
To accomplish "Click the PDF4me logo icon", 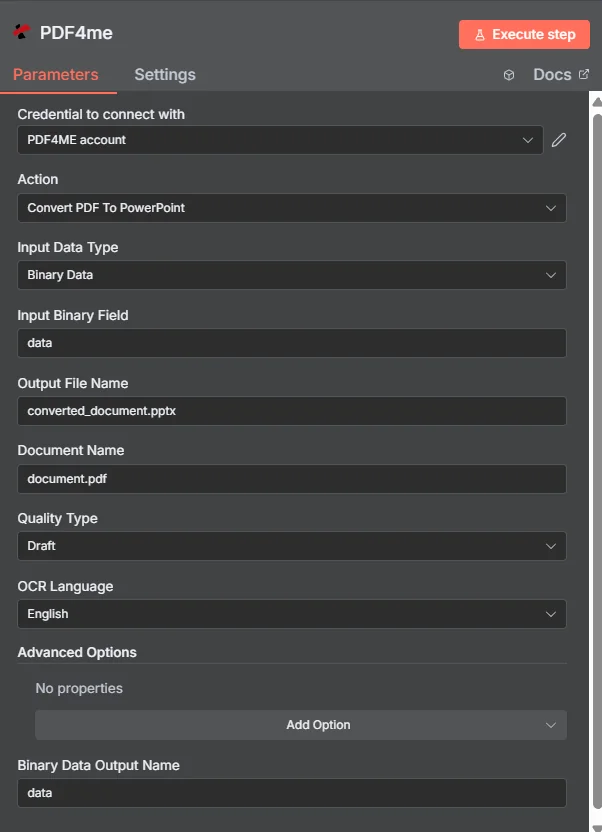I will (x=22, y=32).
